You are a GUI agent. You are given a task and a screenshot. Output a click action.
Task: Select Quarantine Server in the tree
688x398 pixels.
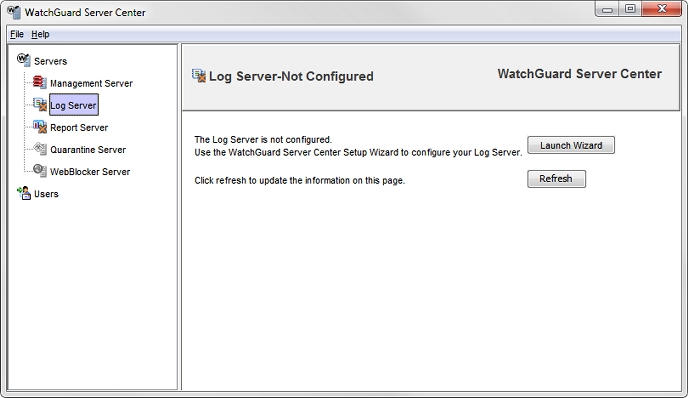[x=88, y=150]
